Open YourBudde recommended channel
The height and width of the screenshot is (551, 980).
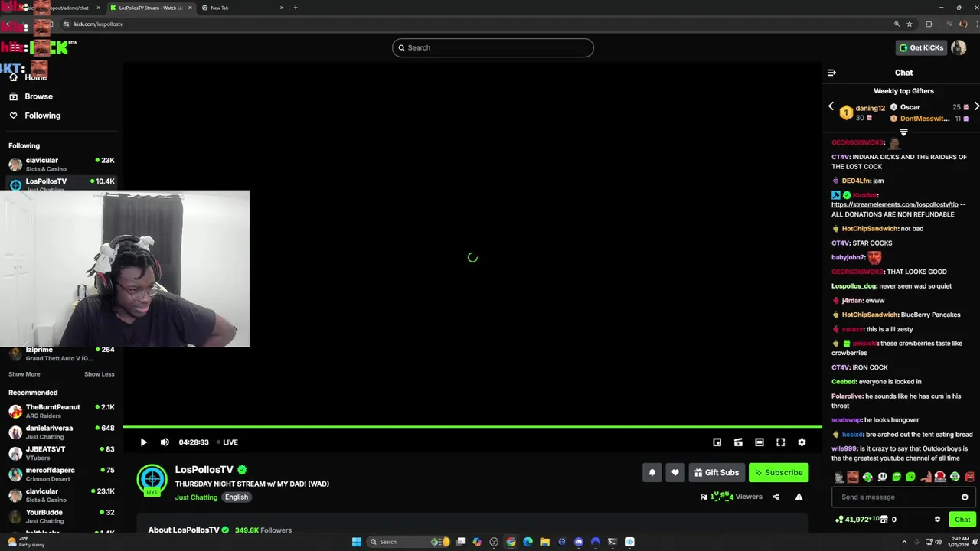coord(61,517)
